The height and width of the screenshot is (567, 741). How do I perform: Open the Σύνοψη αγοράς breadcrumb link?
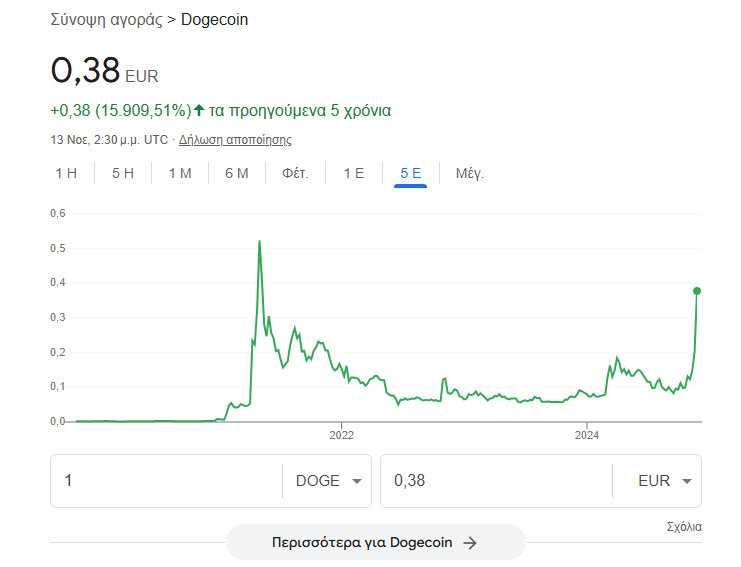(x=106, y=20)
